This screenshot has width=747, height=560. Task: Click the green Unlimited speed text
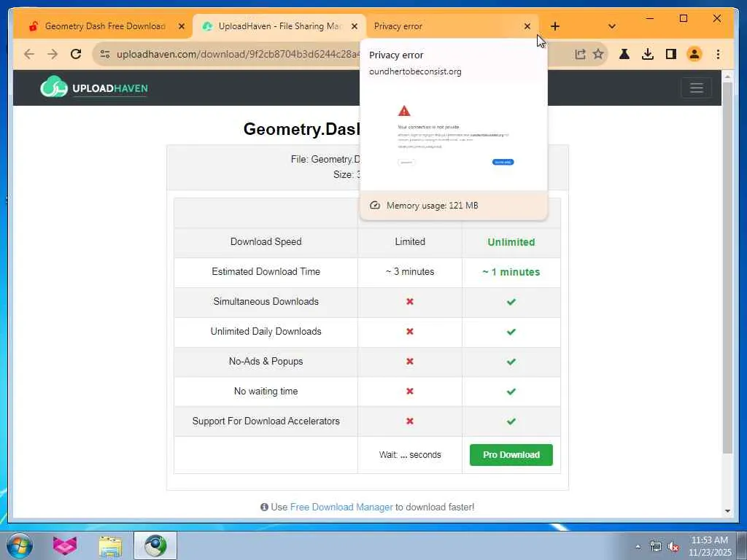[x=511, y=242]
